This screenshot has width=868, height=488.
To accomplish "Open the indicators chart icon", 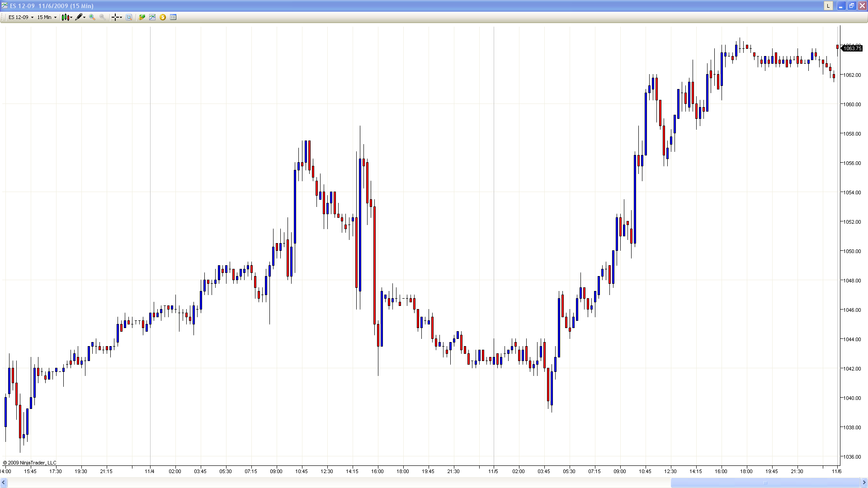I will [x=152, y=17].
